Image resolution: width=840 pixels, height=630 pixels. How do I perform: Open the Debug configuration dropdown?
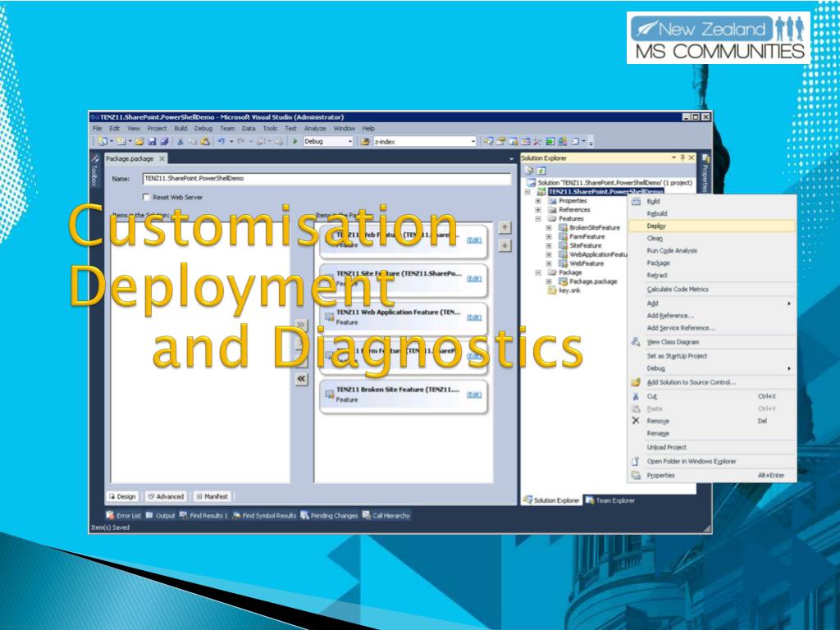point(350,141)
